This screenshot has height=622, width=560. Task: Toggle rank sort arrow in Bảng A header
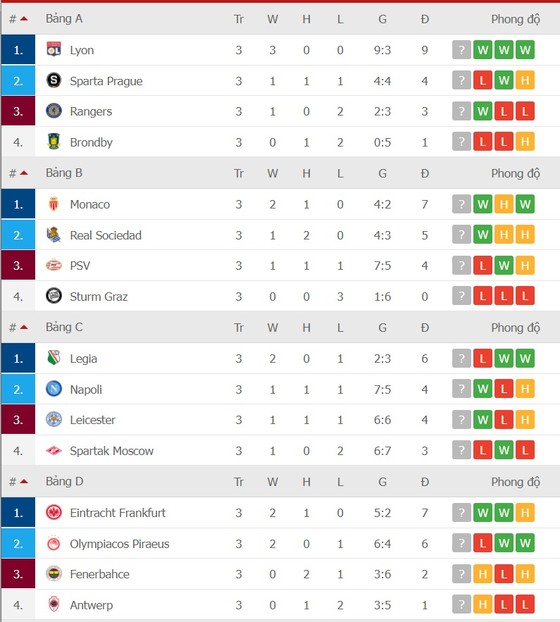point(24,19)
